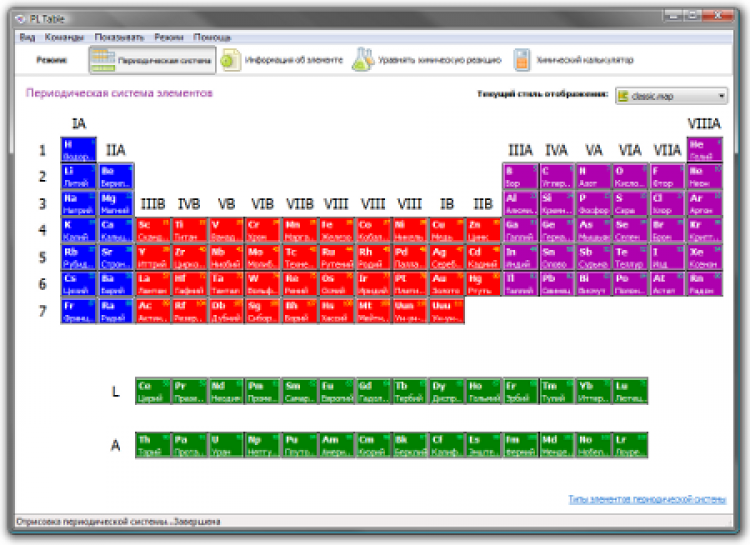Select the krypton Kr element cell

tap(705, 230)
